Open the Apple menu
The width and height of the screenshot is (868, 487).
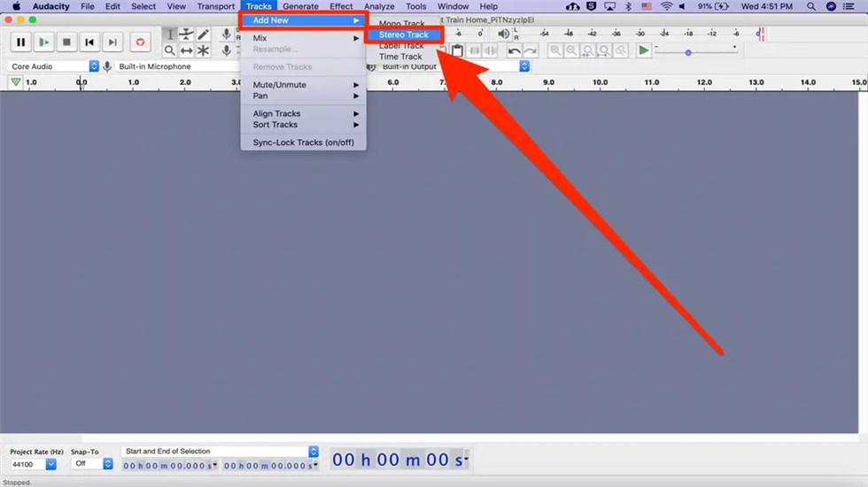[x=16, y=7]
